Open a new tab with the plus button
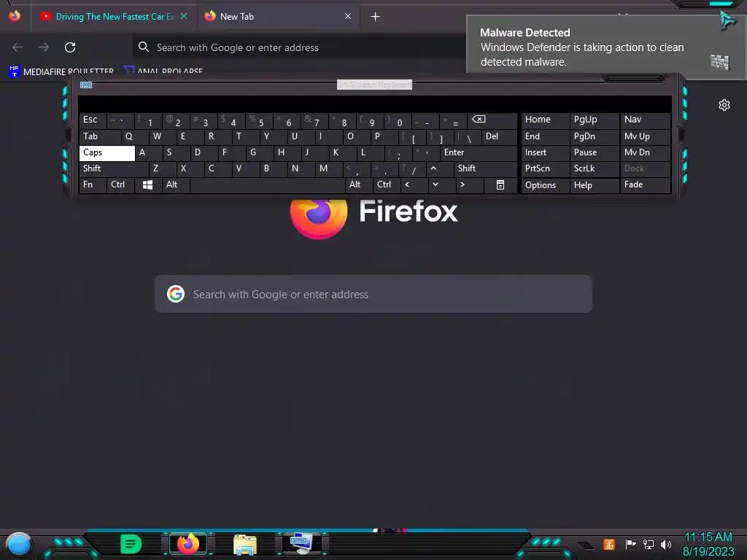The width and height of the screenshot is (747, 560). [x=376, y=16]
